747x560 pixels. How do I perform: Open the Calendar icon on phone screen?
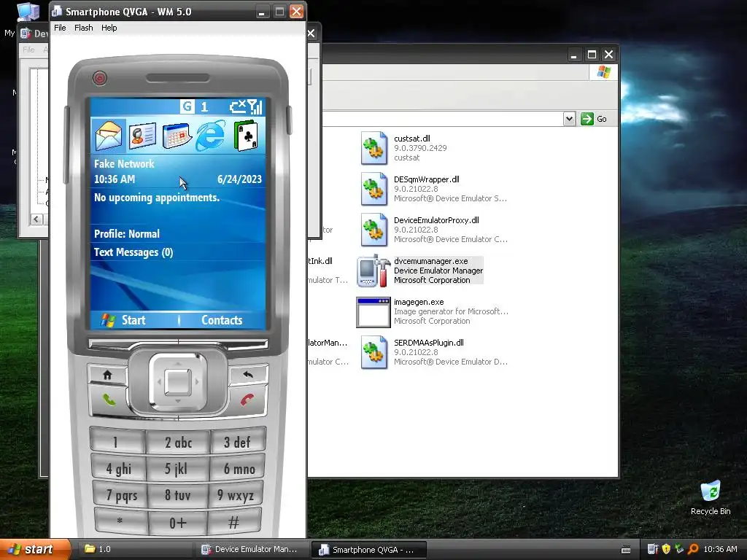click(x=177, y=136)
